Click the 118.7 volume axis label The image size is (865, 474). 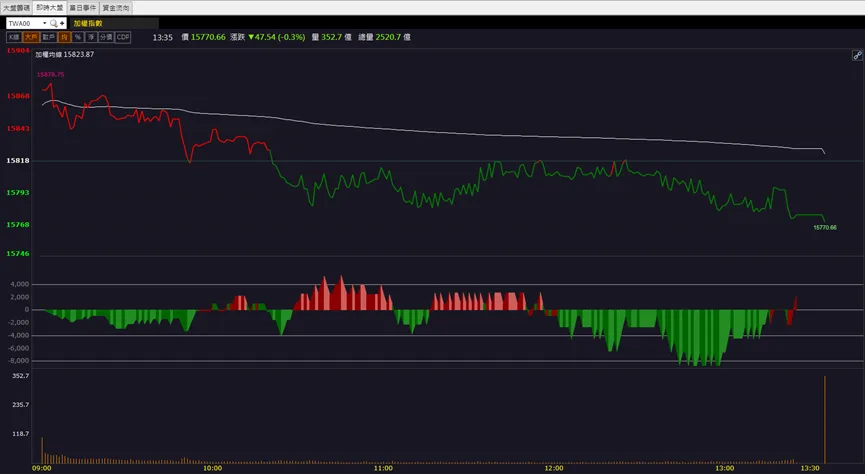tap(20, 434)
